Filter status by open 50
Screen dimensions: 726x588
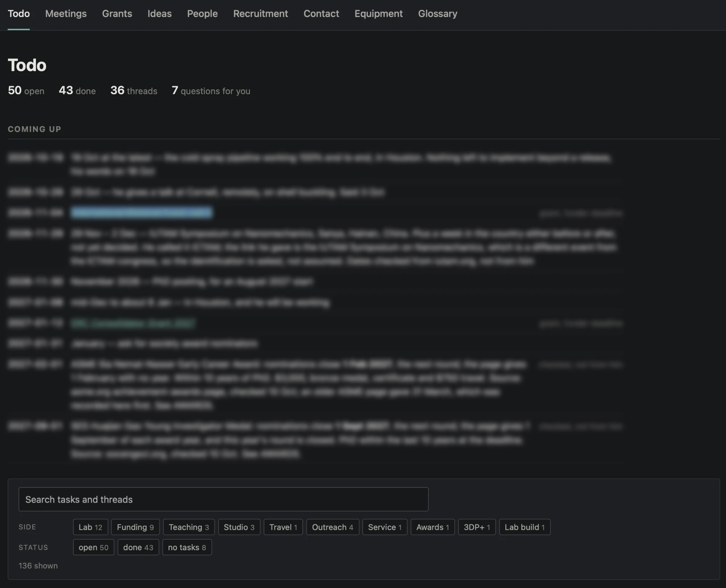94,547
